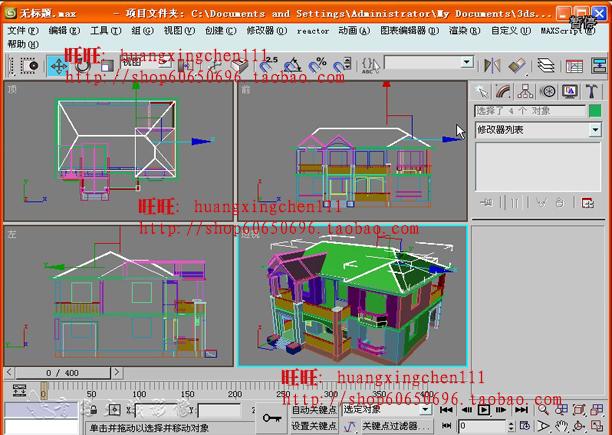This screenshot has width=612, height=435.
Task: Switch to the Motion command panel tab
Action: tap(548, 92)
